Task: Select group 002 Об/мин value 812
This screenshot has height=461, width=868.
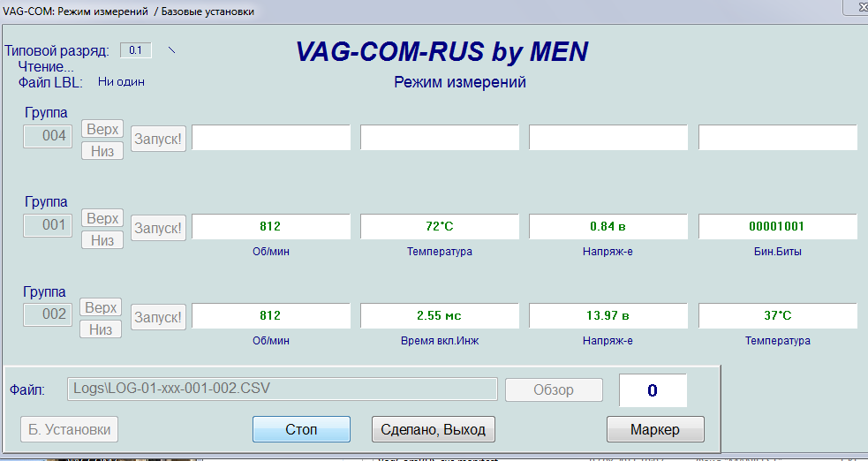Action: 271,316
